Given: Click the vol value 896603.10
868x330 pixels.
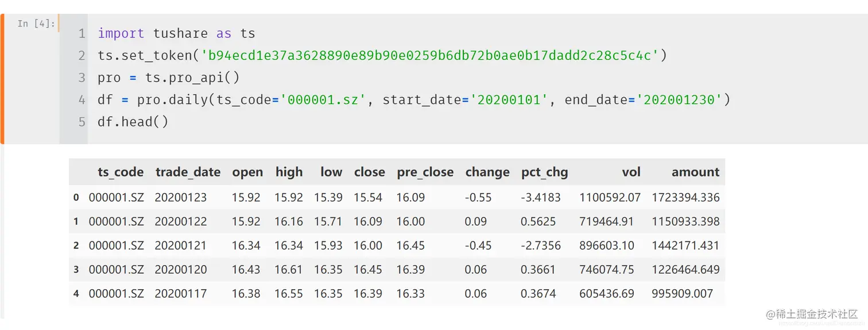Looking at the screenshot, I should coord(607,245).
